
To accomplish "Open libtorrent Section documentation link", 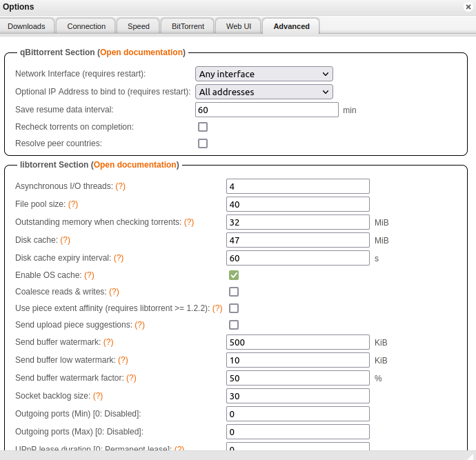I will tap(135, 165).
